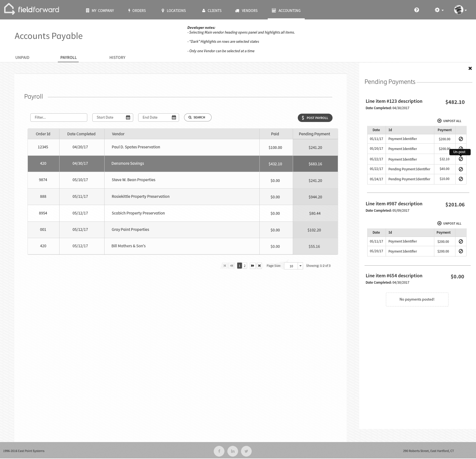Click the Twitter icon in footer
Screen dimensions: 476x459
(246, 451)
